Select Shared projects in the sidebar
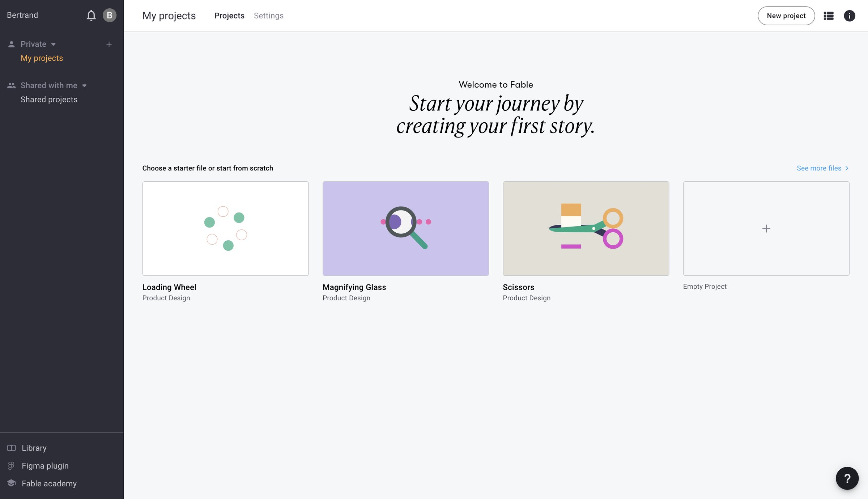 pos(49,100)
